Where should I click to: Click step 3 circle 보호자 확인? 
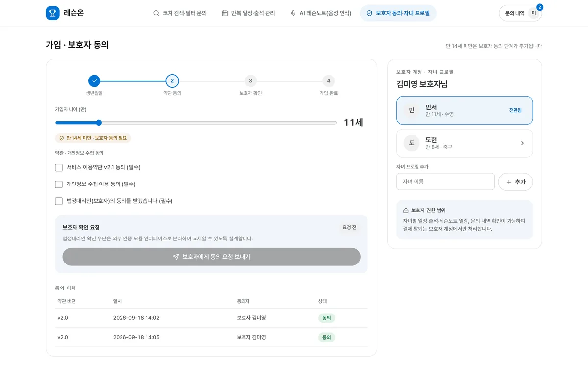click(x=250, y=81)
